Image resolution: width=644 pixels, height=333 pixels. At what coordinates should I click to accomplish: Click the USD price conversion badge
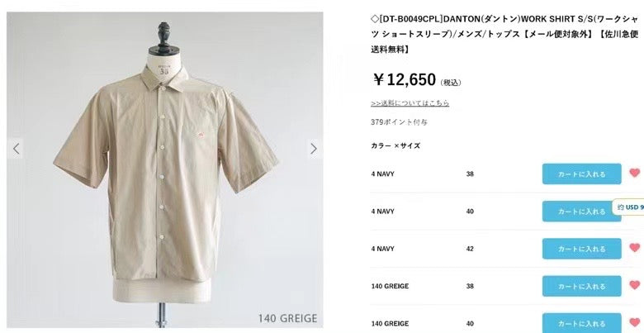pyautogui.click(x=628, y=207)
